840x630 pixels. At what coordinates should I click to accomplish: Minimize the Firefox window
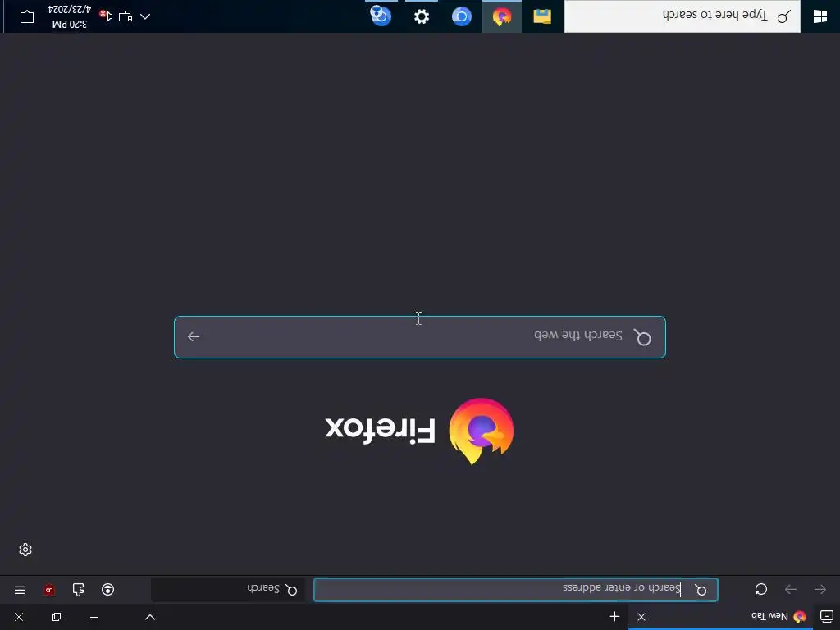94,617
